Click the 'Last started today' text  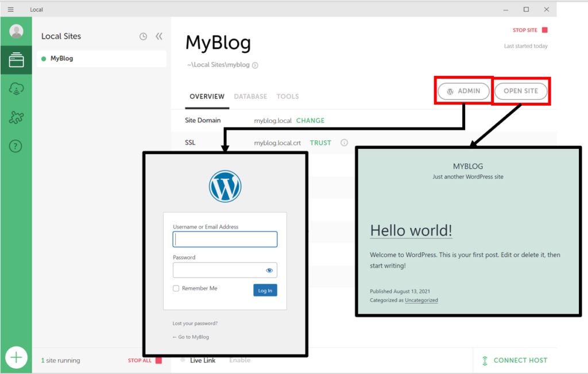(x=526, y=46)
